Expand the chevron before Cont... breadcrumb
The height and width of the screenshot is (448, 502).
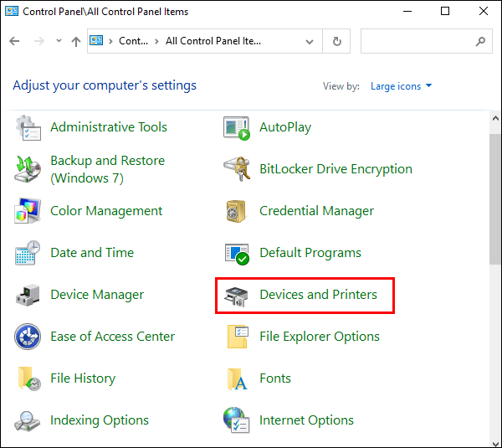click(x=110, y=41)
